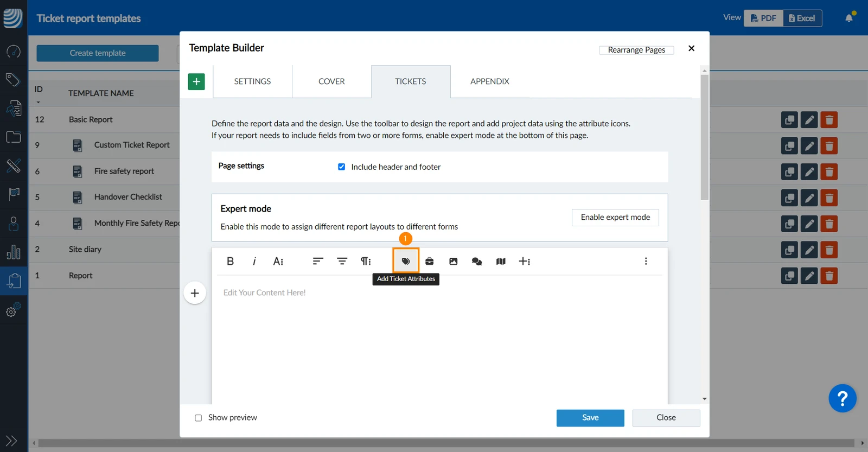Open the folder icon in sidebar

14,137
